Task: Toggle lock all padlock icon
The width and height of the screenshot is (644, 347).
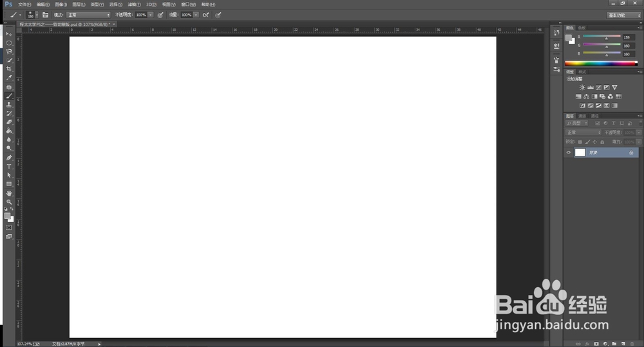Action: click(602, 142)
